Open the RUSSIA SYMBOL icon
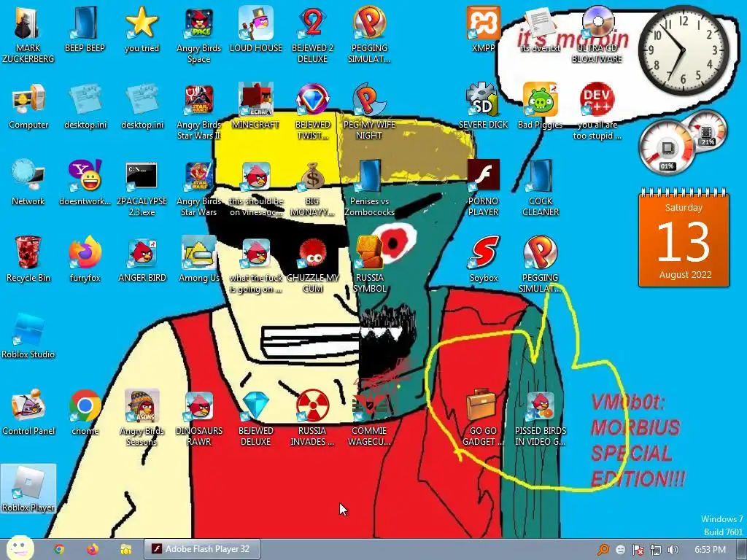 (x=370, y=264)
